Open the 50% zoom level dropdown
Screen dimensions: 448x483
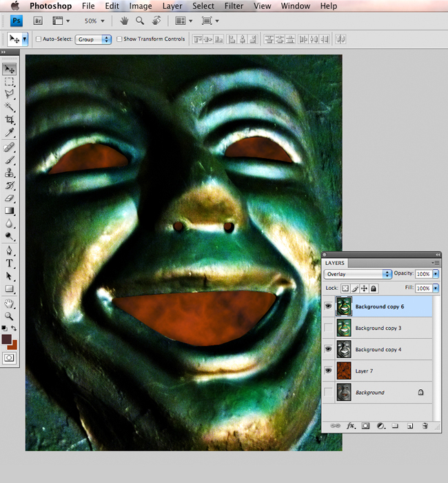click(x=103, y=21)
